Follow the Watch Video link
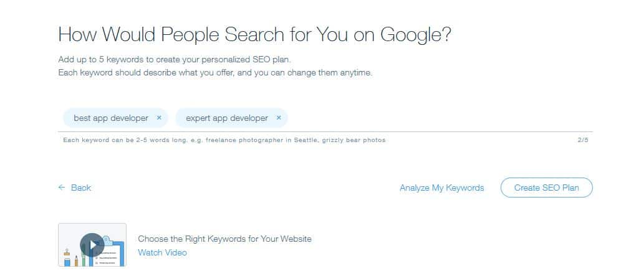Screen dimensions: 644x276 162,252
